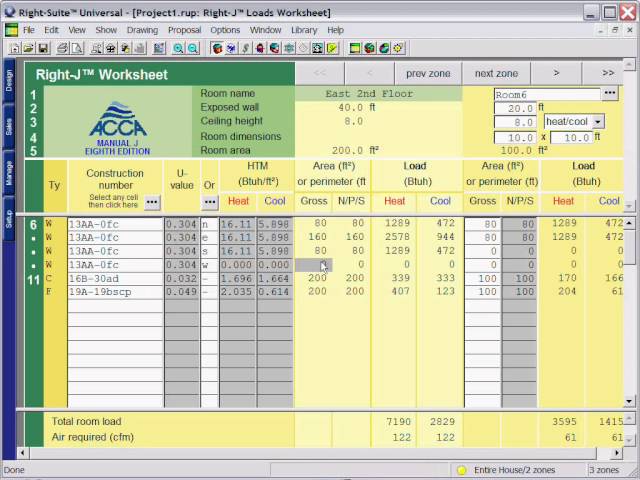Click the house cube icon after Zoom Out
This screenshot has width=640, height=480.
click(x=217, y=48)
